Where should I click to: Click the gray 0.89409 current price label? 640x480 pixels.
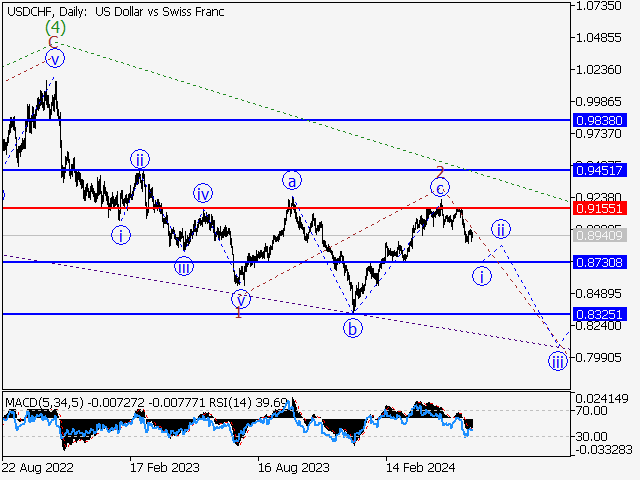[600, 236]
